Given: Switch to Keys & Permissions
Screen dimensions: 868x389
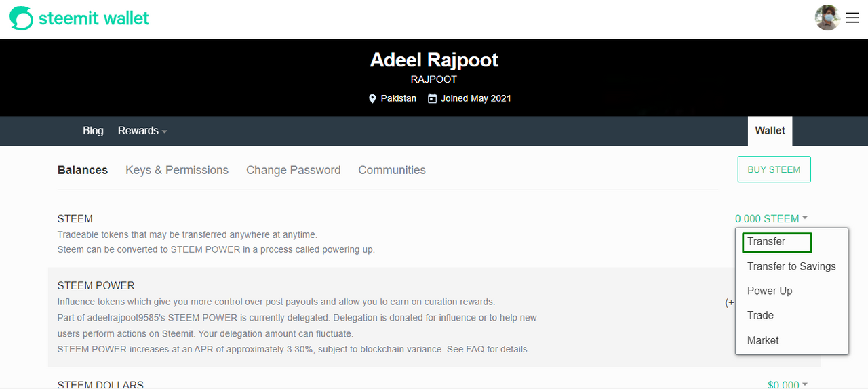Looking at the screenshot, I should pyautogui.click(x=177, y=170).
